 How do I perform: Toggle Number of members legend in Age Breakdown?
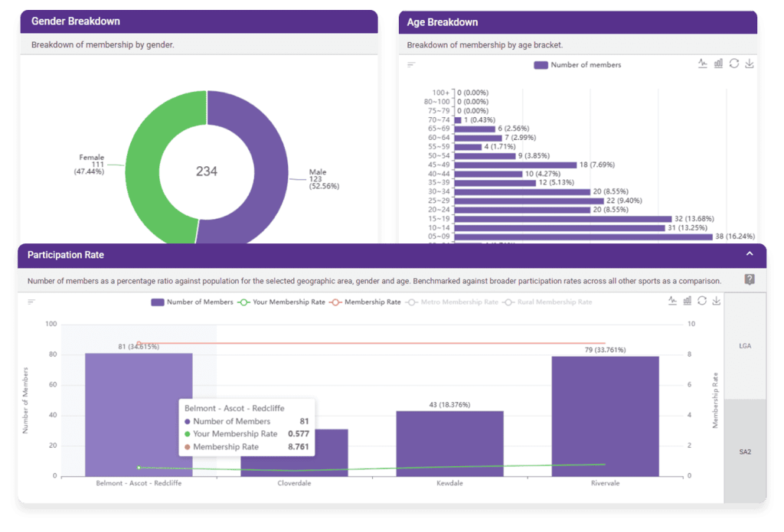[x=577, y=65]
